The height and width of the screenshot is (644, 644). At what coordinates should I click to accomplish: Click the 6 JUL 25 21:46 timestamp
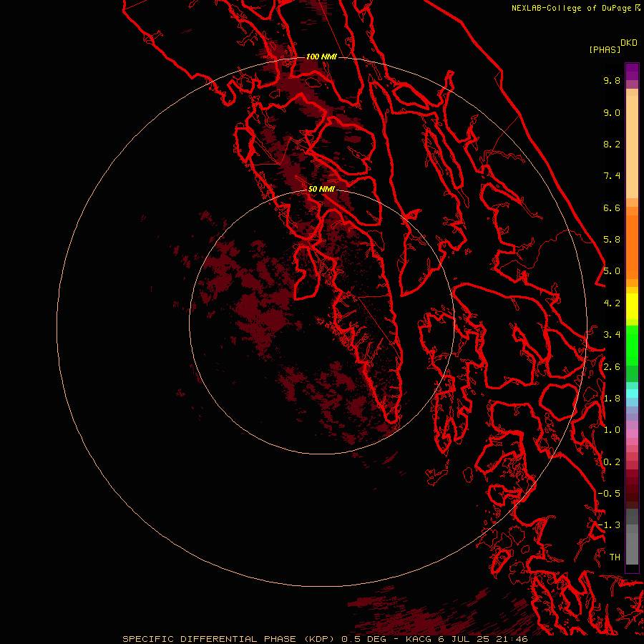click(x=484, y=639)
